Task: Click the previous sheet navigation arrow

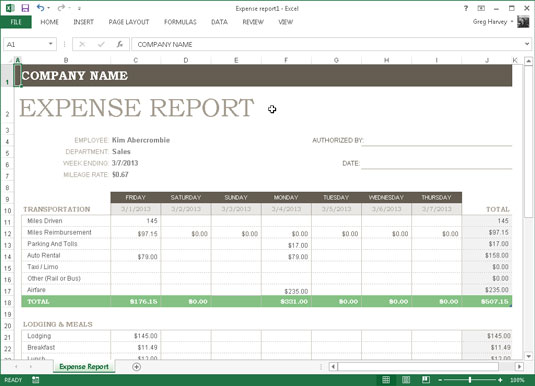Action: [16, 367]
